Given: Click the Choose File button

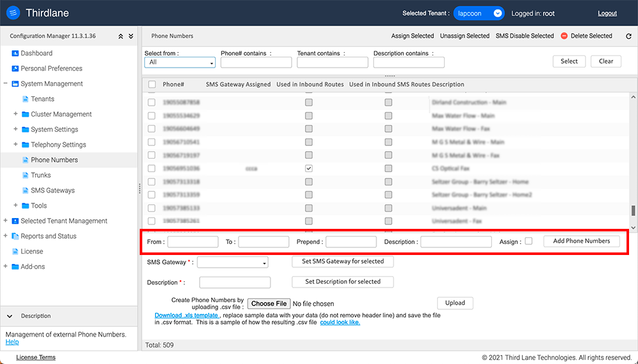Looking at the screenshot, I should point(269,303).
